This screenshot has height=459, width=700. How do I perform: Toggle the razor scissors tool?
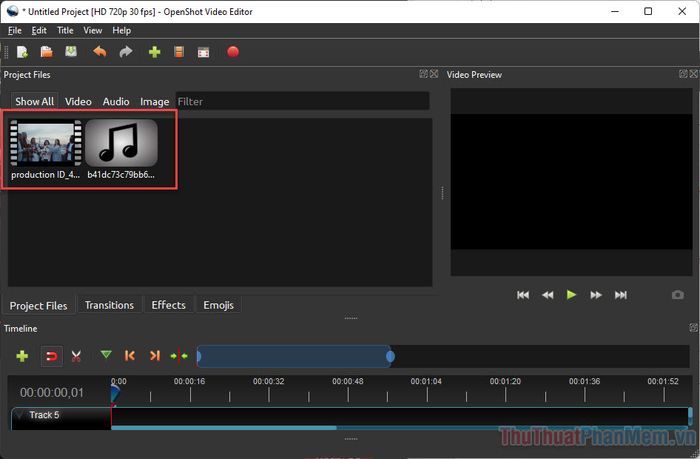76,356
